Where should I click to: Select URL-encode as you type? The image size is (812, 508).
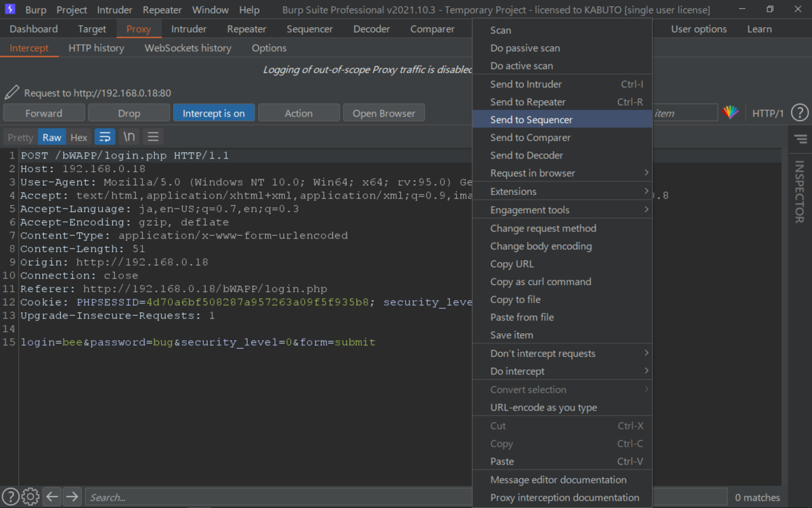point(562,407)
